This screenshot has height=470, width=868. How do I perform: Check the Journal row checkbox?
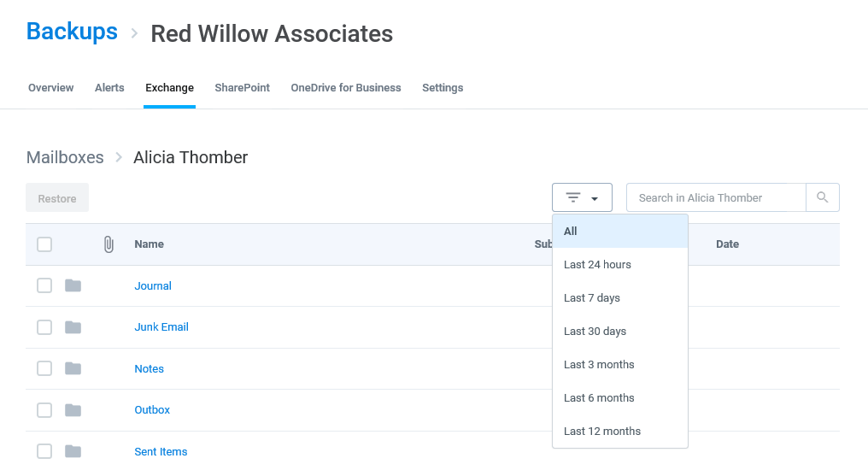pyautogui.click(x=44, y=285)
